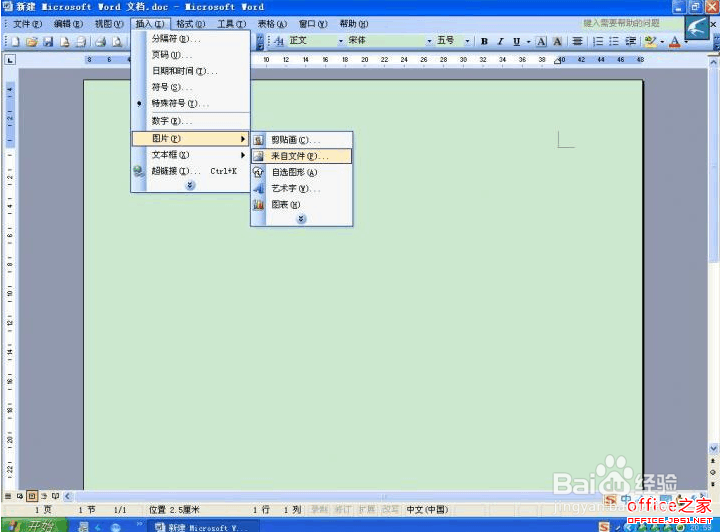This screenshot has width=720, height=532.
Task: Apply the red font color
Action: coord(675,42)
